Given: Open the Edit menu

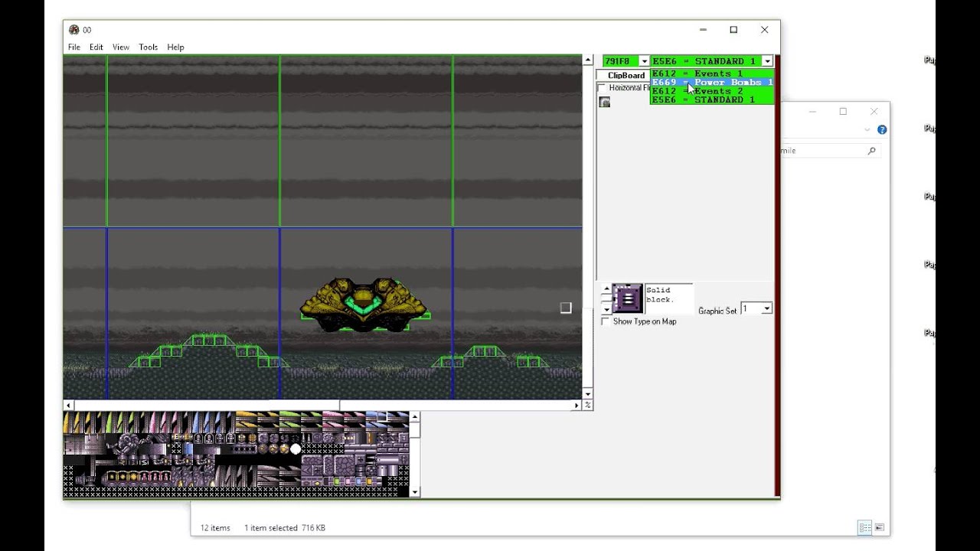Looking at the screenshot, I should pos(96,47).
